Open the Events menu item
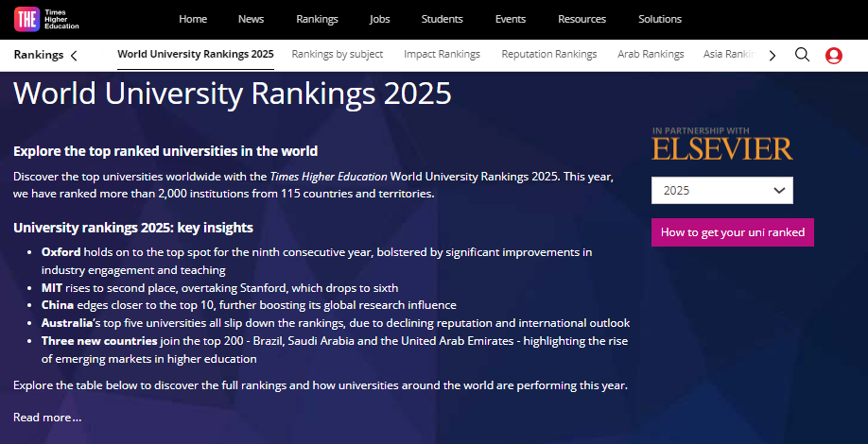 (x=511, y=19)
